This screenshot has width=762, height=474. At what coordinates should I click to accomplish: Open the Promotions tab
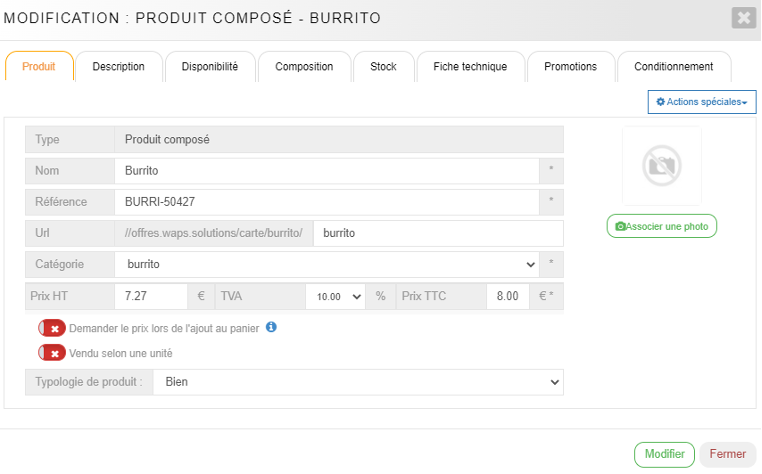pos(570,67)
